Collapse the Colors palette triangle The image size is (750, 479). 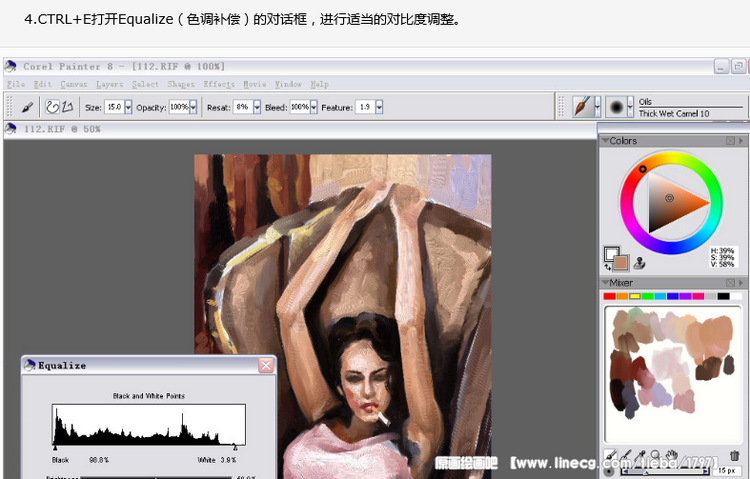(605, 141)
